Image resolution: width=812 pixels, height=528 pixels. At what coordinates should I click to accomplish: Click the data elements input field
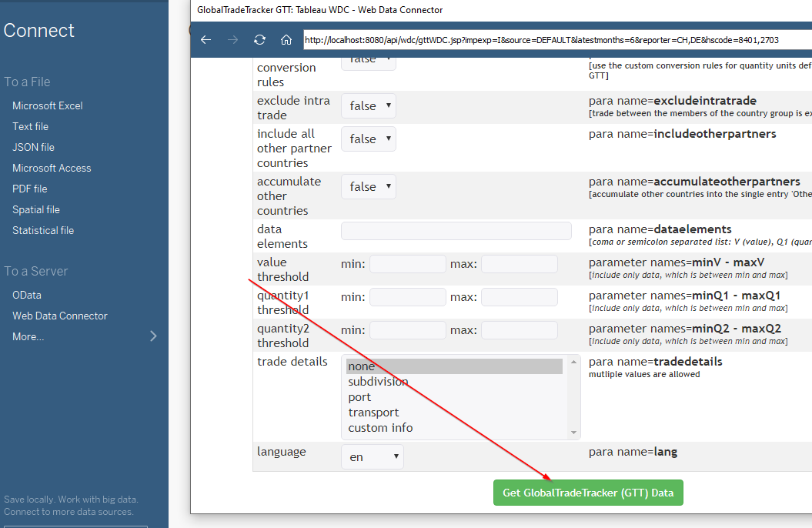pos(456,231)
